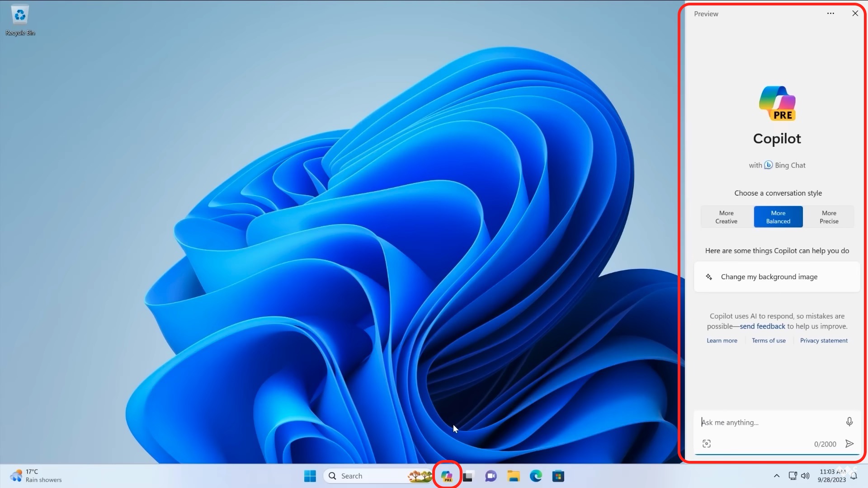The height and width of the screenshot is (488, 868).
Task: Select More Creative conversation style
Action: coord(726,217)
